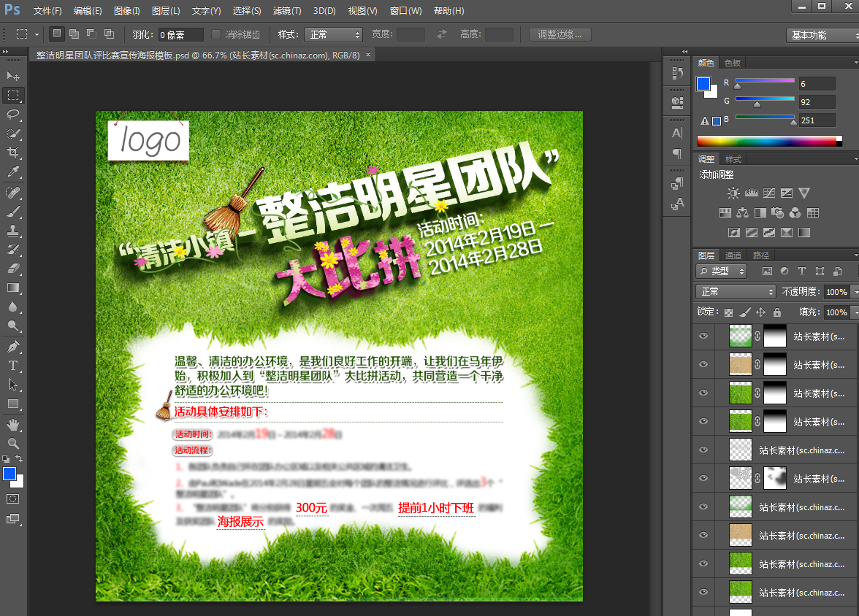This screenshot has height=616, width=859.
Task: Switch to the 通道 channels tab
Action: (733, 255)
